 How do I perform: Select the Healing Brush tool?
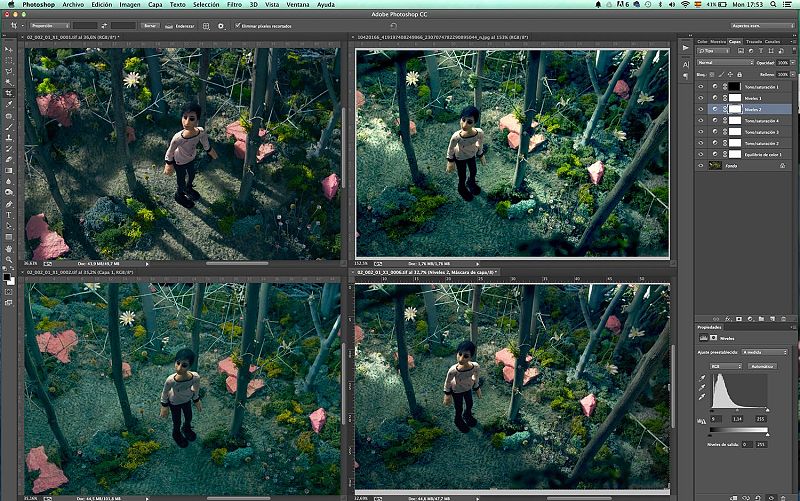(x=9, y=116)
